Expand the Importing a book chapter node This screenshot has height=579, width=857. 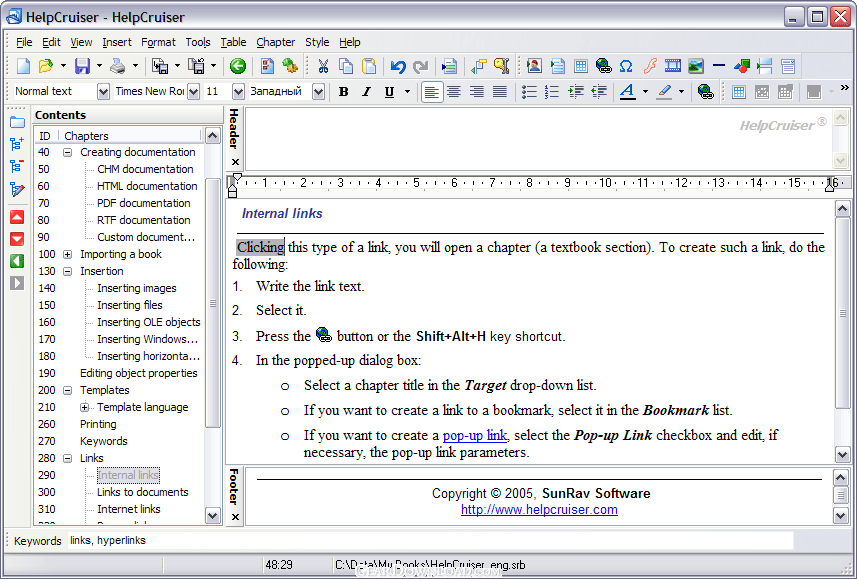click(x=67, y=254)
